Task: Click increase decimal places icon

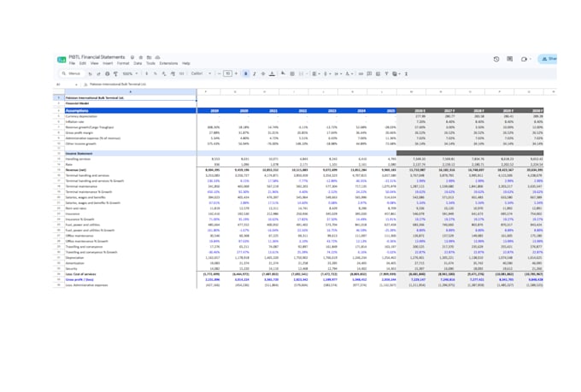Action: (173, 73)
